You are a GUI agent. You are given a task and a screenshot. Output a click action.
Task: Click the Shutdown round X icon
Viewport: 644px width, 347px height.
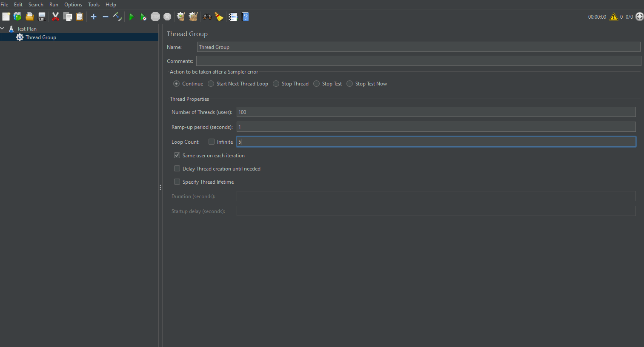click(167, 17)
